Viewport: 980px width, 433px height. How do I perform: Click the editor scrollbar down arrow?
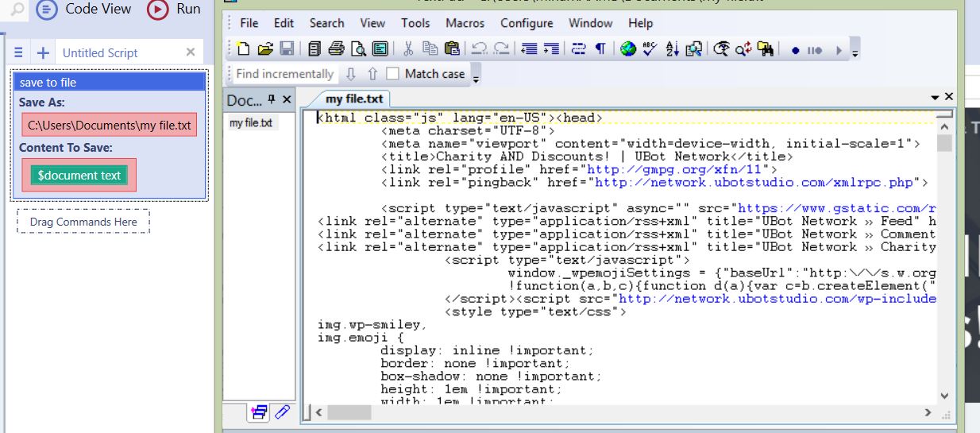point(944,395)
